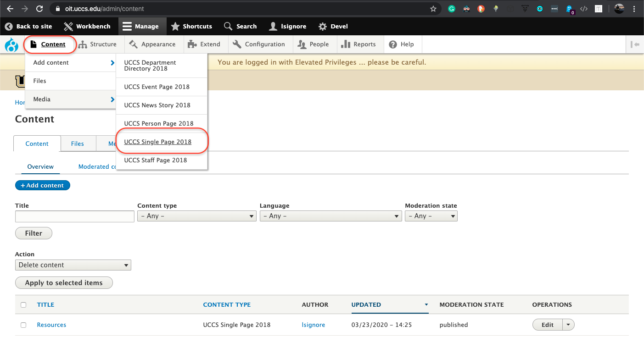Click Edit for the Resources row
The image size is (644, 337).
point(547,325)
